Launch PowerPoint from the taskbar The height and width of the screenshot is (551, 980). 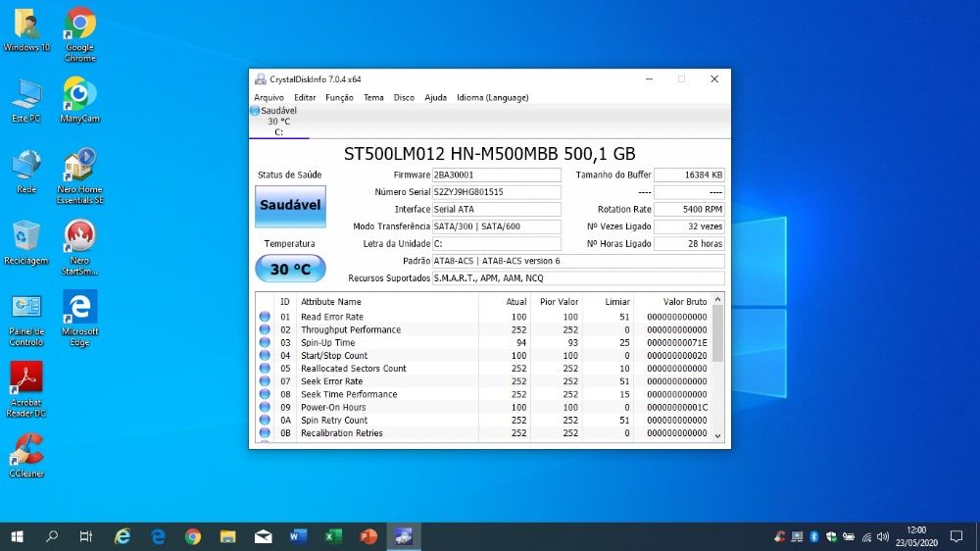tap(368, 536)
